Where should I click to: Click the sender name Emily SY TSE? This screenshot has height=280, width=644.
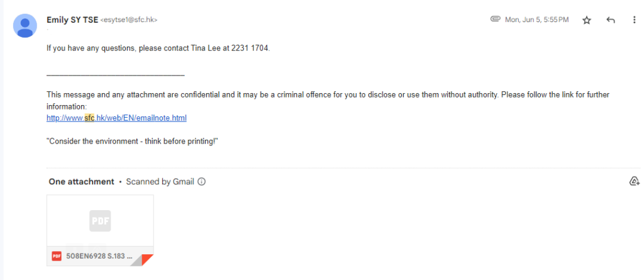point(72,20)
